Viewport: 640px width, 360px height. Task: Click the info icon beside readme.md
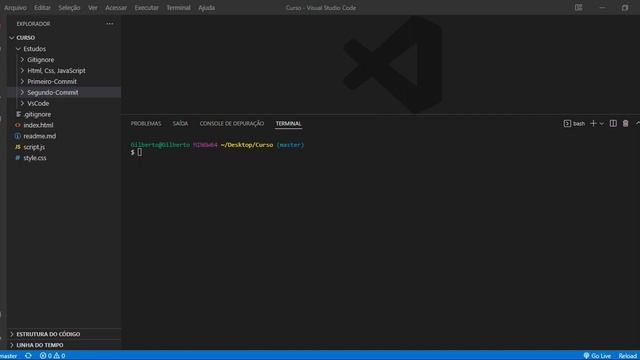coord(18,136)
